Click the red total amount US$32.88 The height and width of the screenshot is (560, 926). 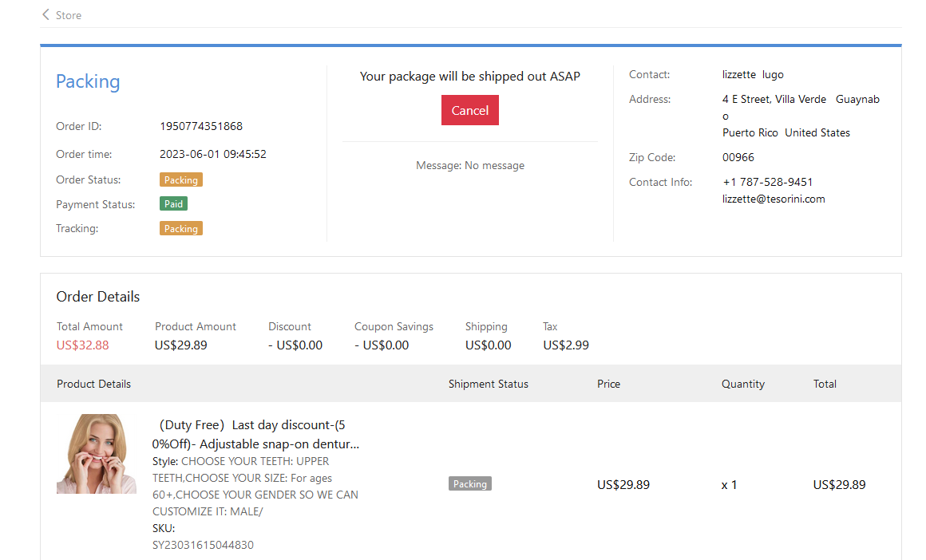point(82,345)
